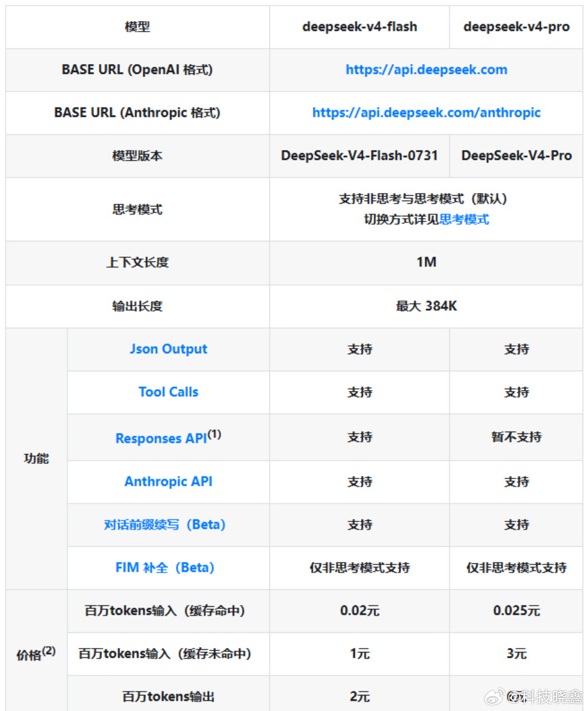The height and width of the screenshot is (711, 588).
Task: Open the https://api.deepseek.com/anthropic link
Action: [x=426, y=113]
